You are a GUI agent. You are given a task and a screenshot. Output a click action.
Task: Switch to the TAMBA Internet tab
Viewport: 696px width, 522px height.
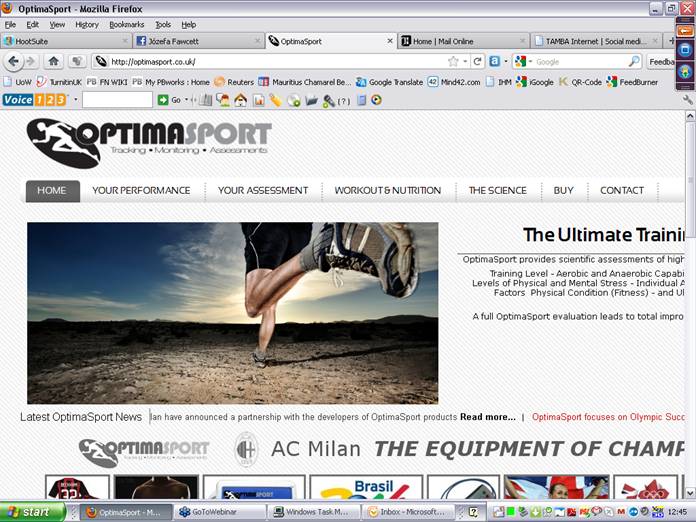[596, 41]
